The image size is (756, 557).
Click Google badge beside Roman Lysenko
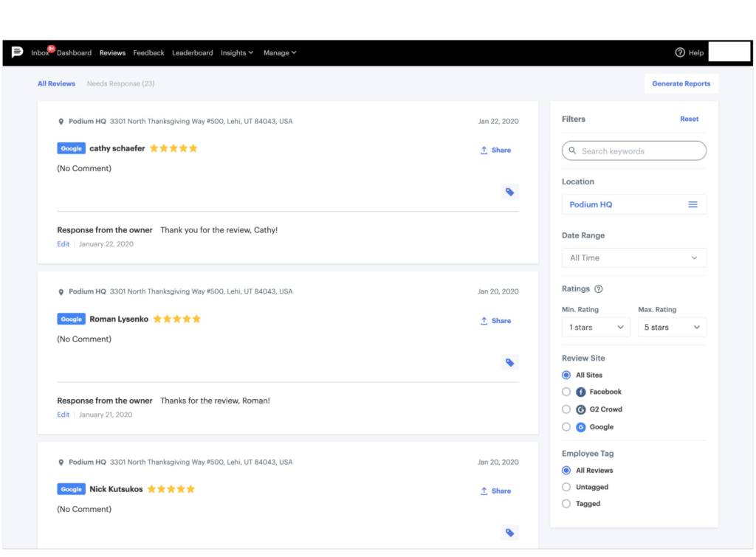point(72,319)
